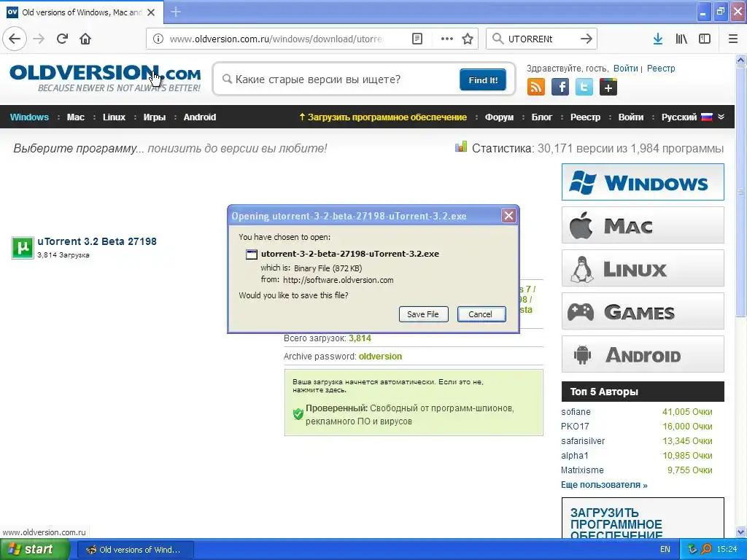Go to the Home page icon

(x=85, y=39)
